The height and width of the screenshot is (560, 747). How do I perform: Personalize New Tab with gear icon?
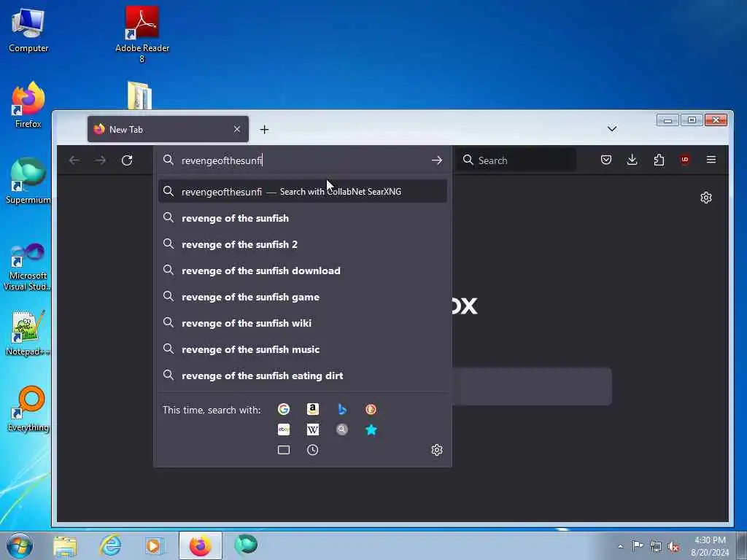(x=706, y=198)
